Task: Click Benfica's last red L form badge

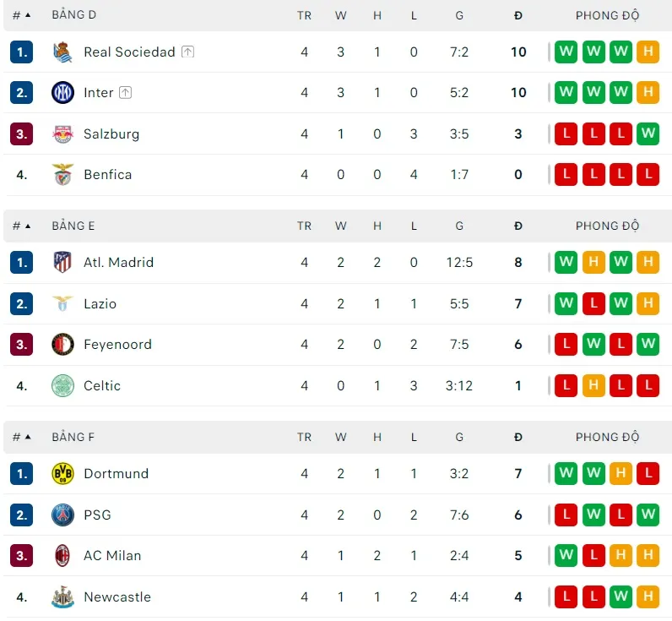Action: 648,175
